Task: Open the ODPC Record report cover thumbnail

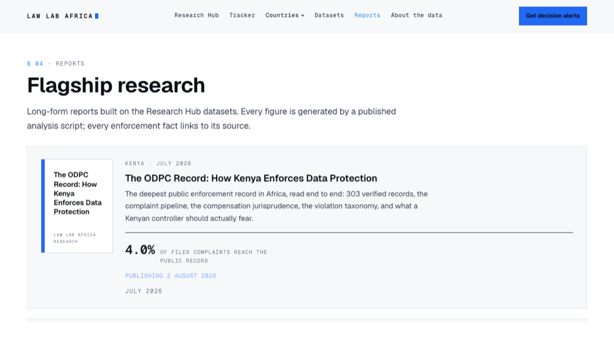Action: 77,206
